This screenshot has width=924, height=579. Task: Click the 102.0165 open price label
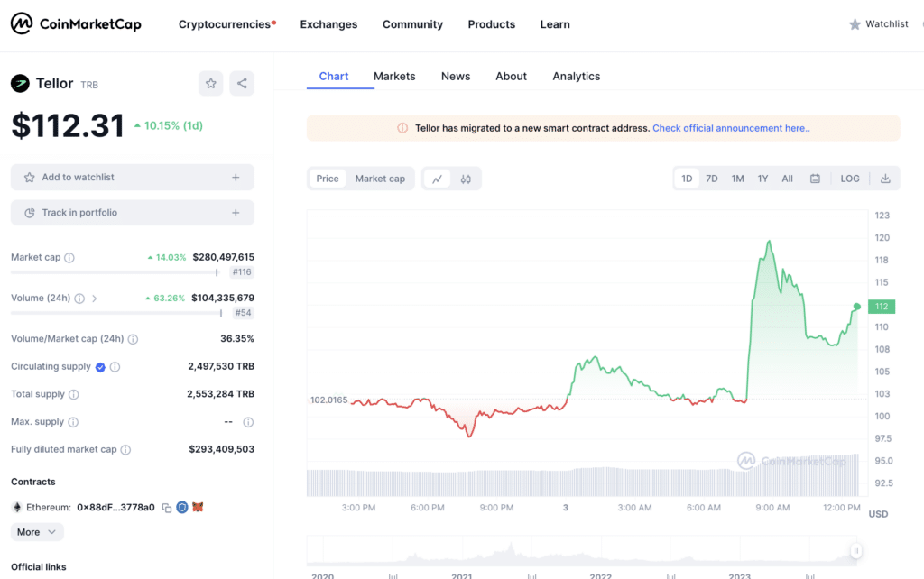point(328,400)
